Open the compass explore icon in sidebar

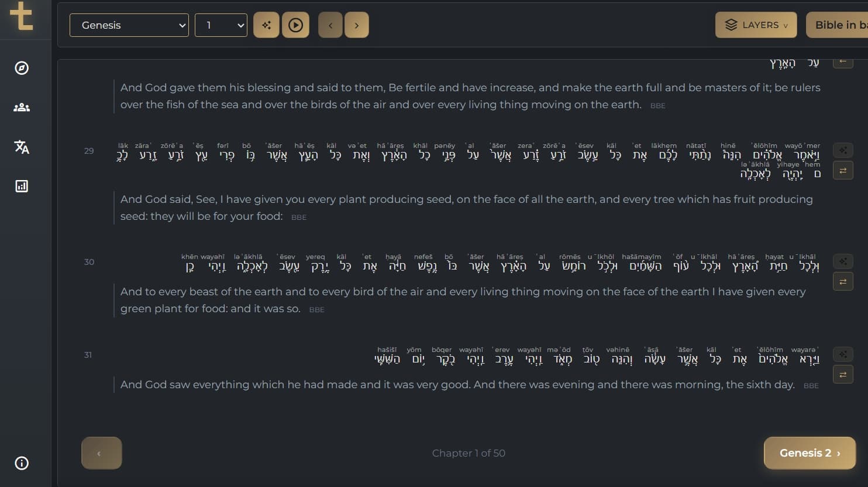[22, 68]
